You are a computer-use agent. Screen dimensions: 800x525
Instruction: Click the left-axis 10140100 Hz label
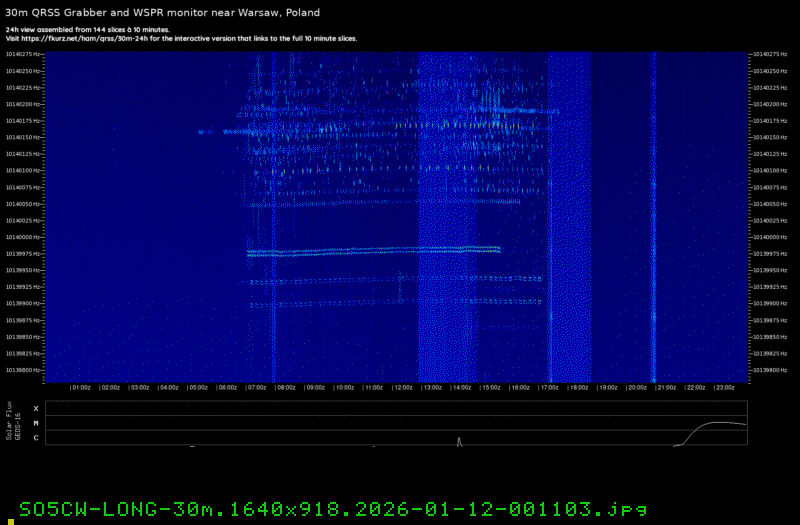coord(22,170)
